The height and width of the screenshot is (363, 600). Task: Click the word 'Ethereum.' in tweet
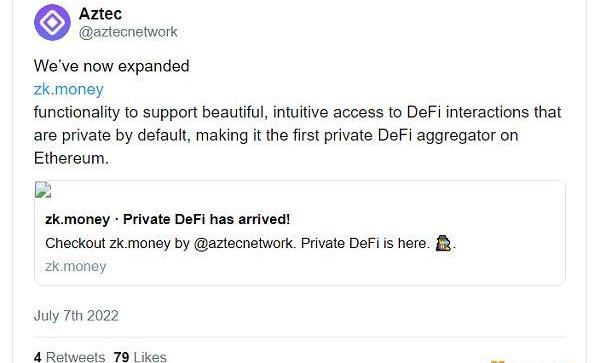click(72, 158)
